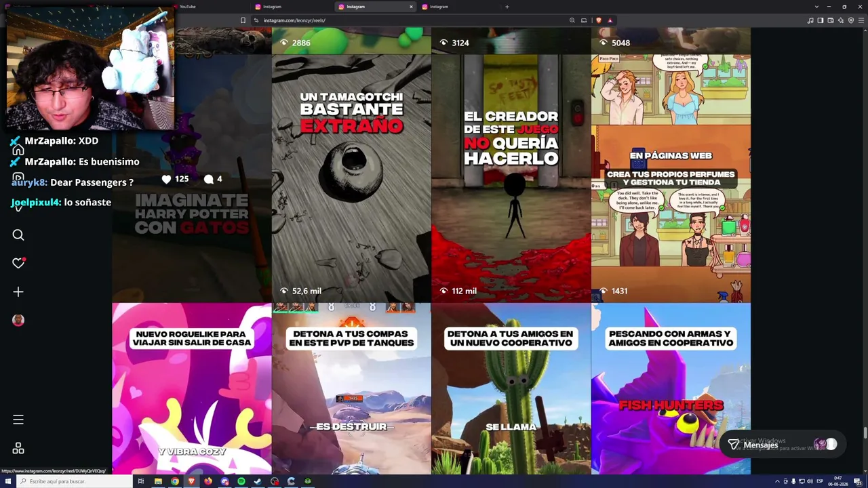Click the VPN shield icon in browser toolbar

click(x=851, y=20)
